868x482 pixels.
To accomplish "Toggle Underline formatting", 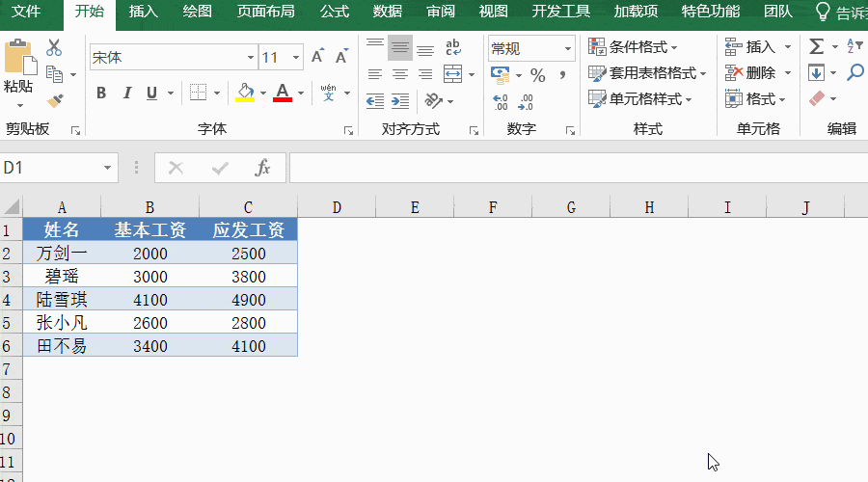I will click(x=151, y=93).
